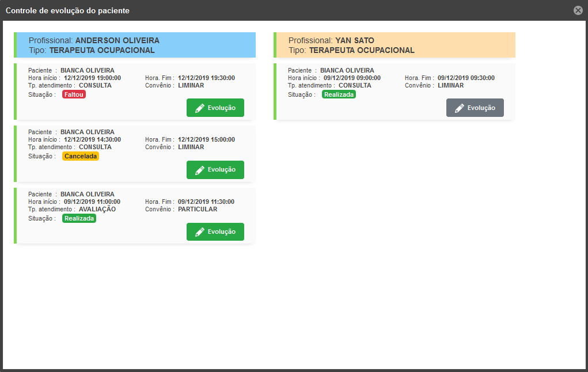Click the end time 09/12/2019 09:30:00
This screenshot has width=588, height=372.
(x=466, y=78)
